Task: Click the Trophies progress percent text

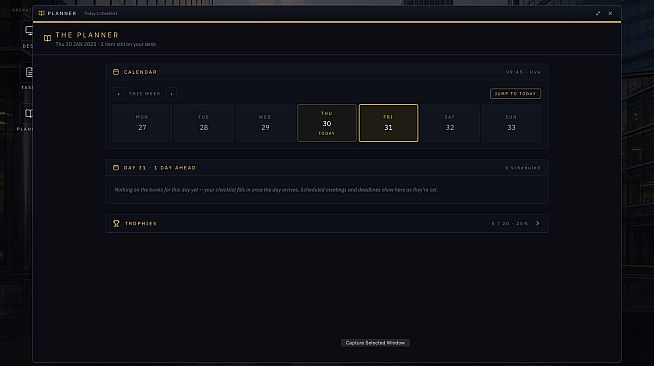Action: pyautogui.click(x=510, y=223)
